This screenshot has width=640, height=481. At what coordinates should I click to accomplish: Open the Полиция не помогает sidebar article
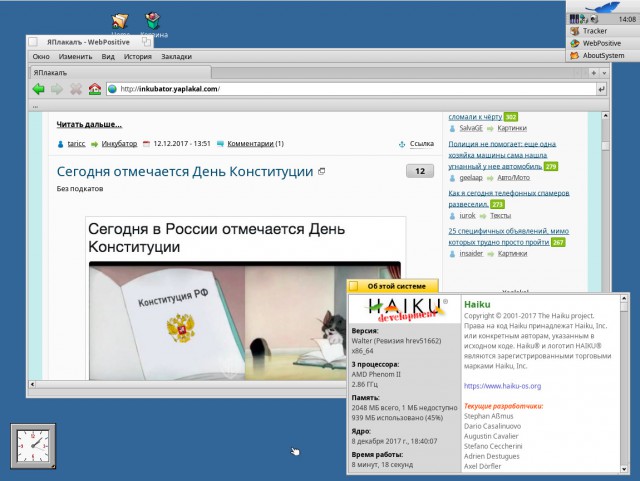click(502, 155)
